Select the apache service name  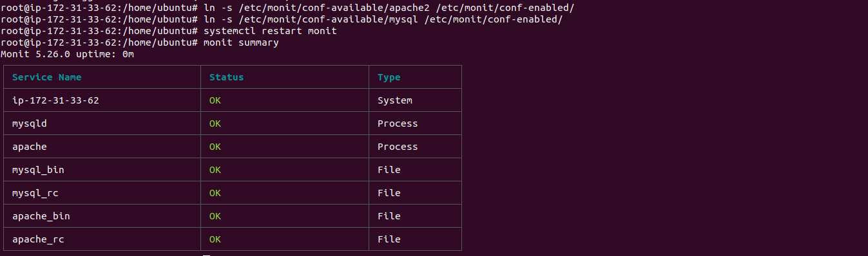coord(30,147)
